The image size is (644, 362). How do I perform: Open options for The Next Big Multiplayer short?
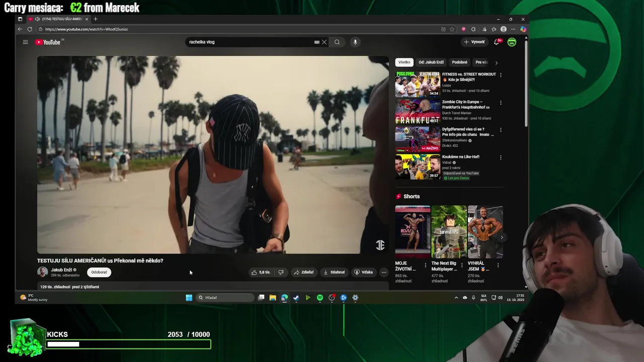[462, 265]
